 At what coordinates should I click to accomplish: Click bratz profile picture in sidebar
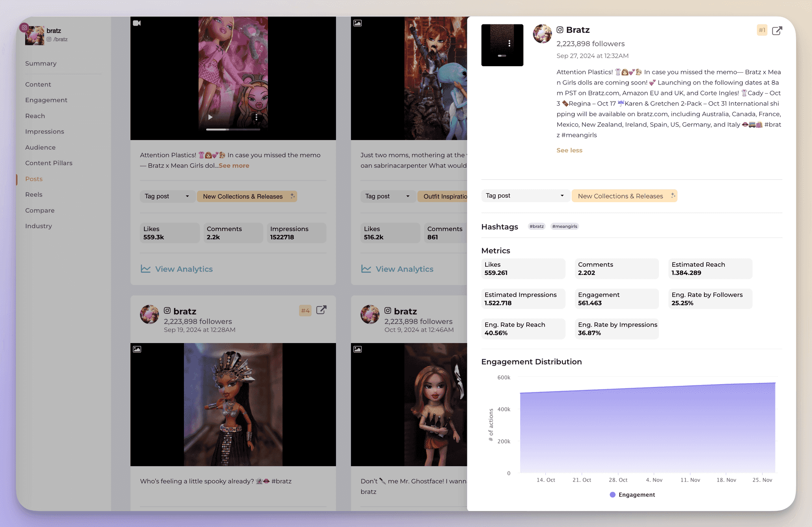click(35, 35)
